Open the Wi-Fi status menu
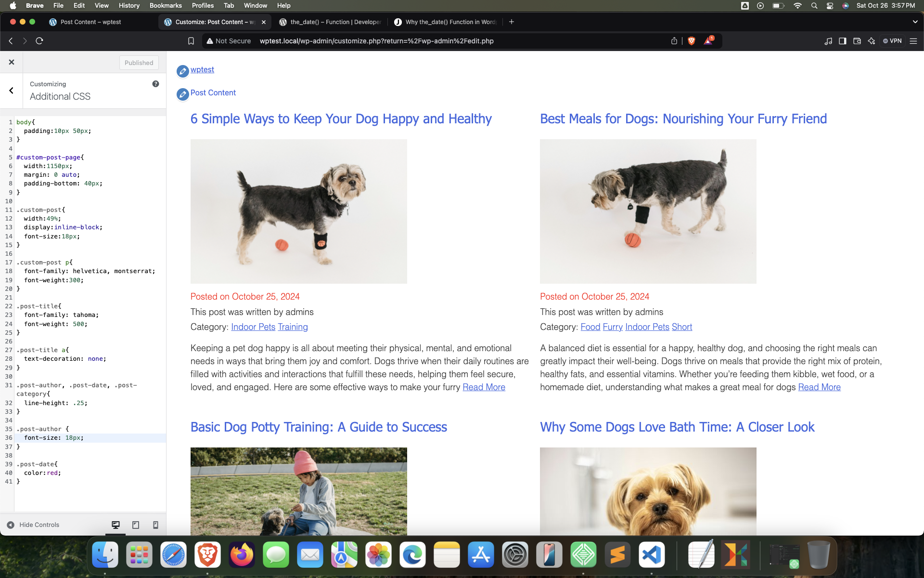Image resolution: width=924 pixels, height=578 pixels. 797,6
